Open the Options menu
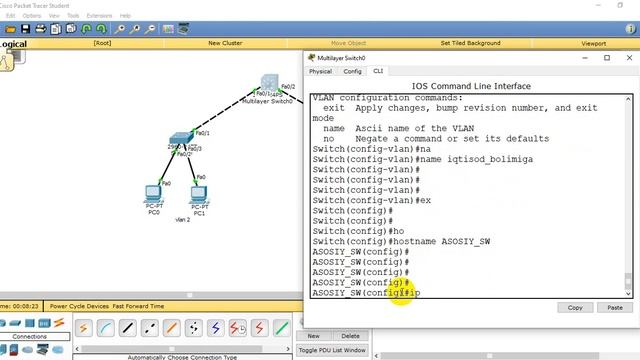 pyautogui.click(x=32, y=16)
